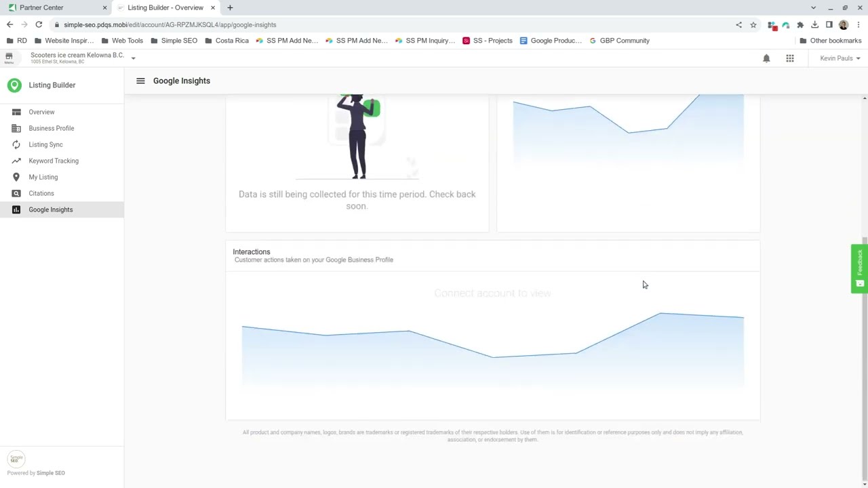Open the SS - Projects bookmark
This screenshot has width=868, height=488.
487,41
